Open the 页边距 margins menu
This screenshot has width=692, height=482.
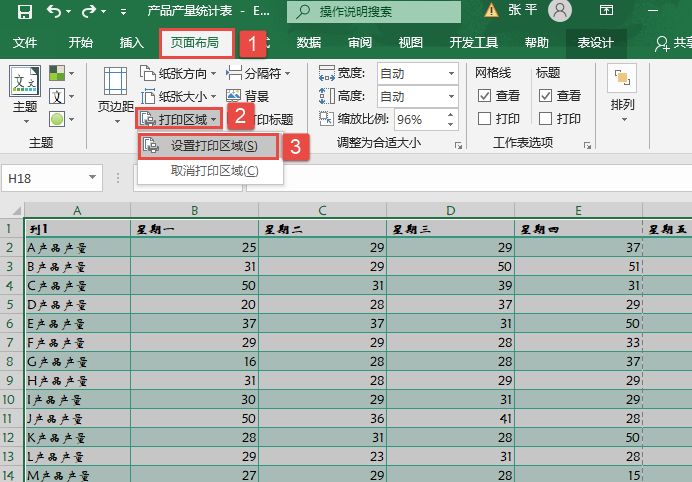click(x=116, y=95)
